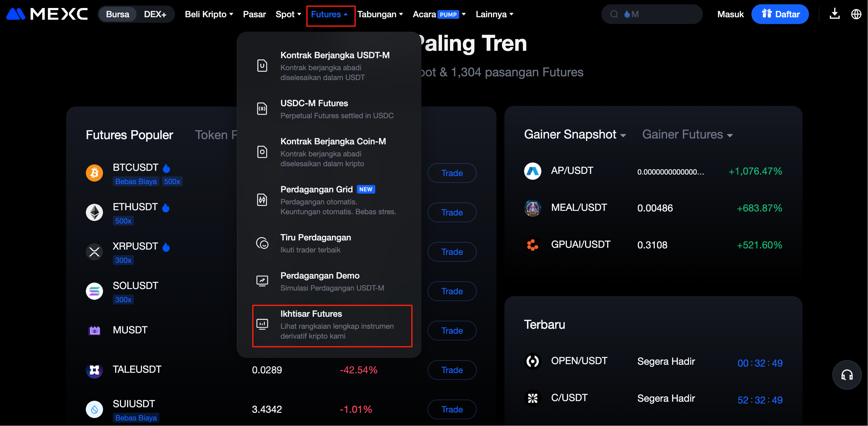Click the Tiru Perdagangan icon
Screen dimensions: 868x426
tap(262, 243)
